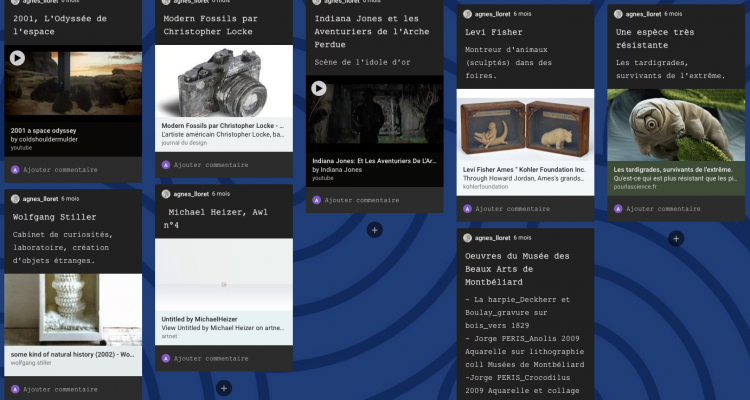Open Les tardigrades, survivants de l'extrême link
This screenshot has height=400, width=750.
(x=673, y=170)
